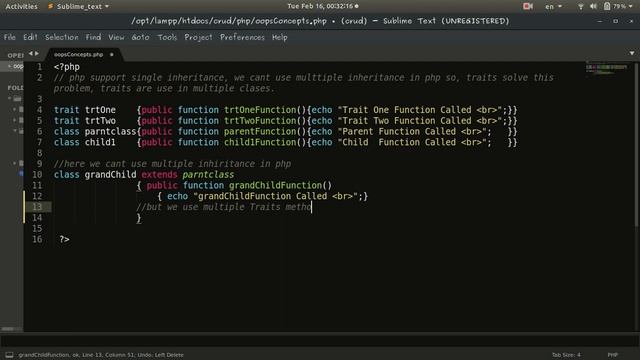This screenshot has height=360, width=640.
Task: Click the volume speaker icon
Action: click(593, 6)
